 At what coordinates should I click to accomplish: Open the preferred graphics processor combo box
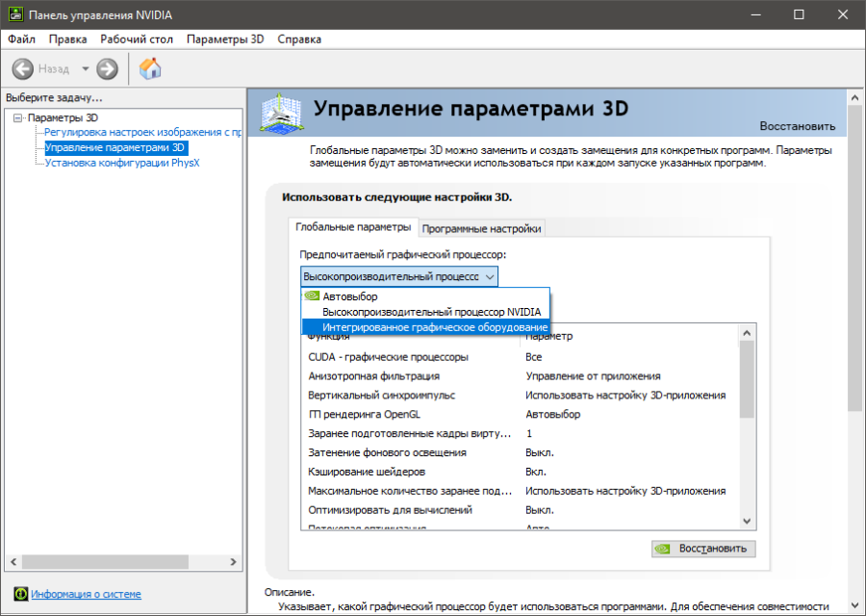[399, 276]
